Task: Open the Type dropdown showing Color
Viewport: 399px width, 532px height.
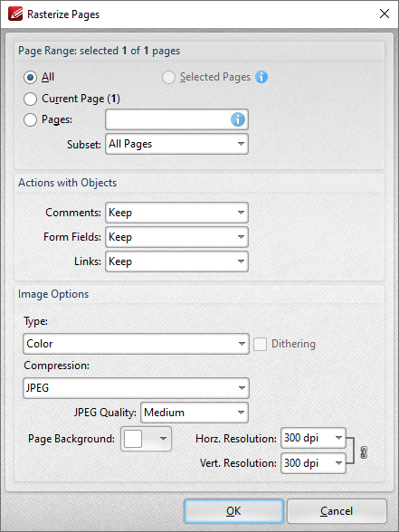Action: (x=136, y=344)
